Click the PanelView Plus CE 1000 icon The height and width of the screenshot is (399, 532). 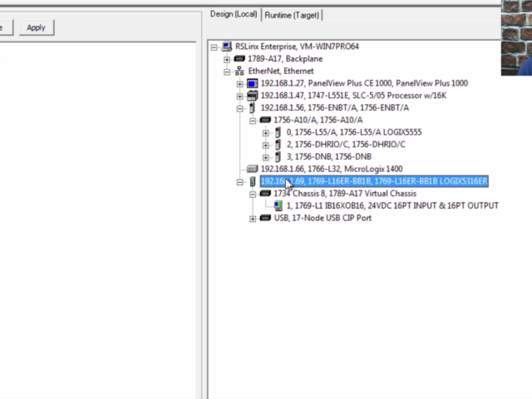(x=252, y=83)
